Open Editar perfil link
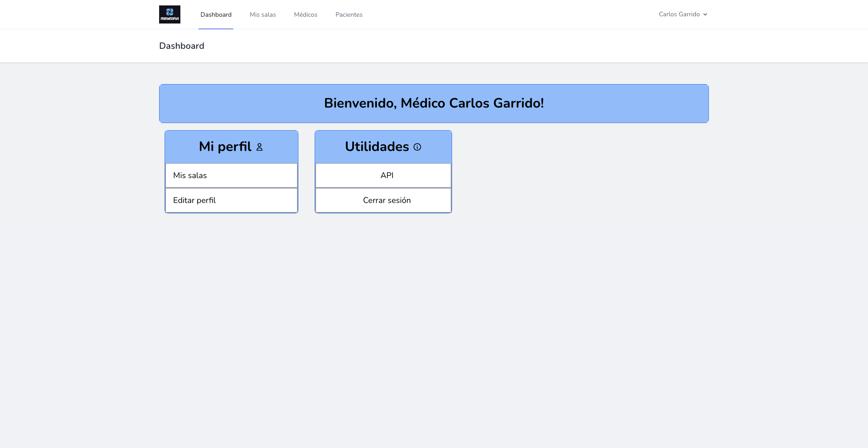This screenshot has height=448, width=868. pyautogui.click(x=231, y=200)
